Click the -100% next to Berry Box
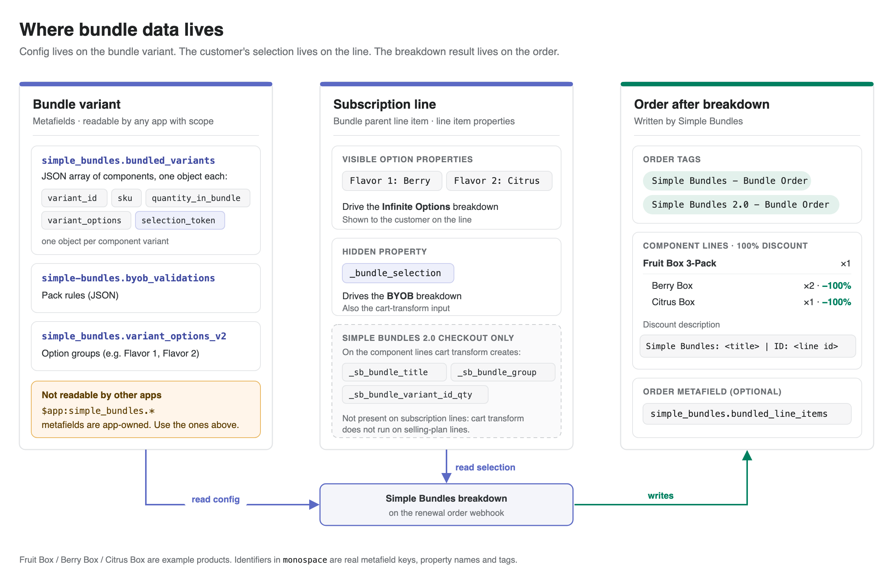The height and width of the screenshot is (588, 893). pyautogui.click(x=836, y=286)
